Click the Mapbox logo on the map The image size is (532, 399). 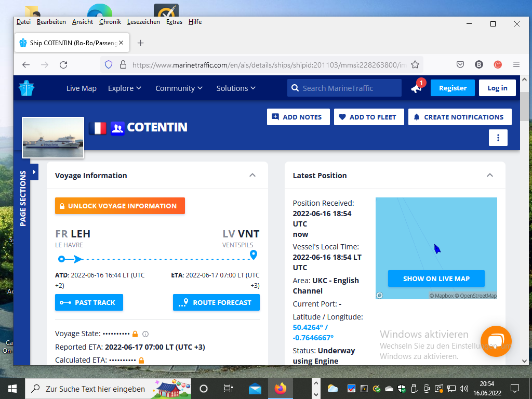coord(380,295)
